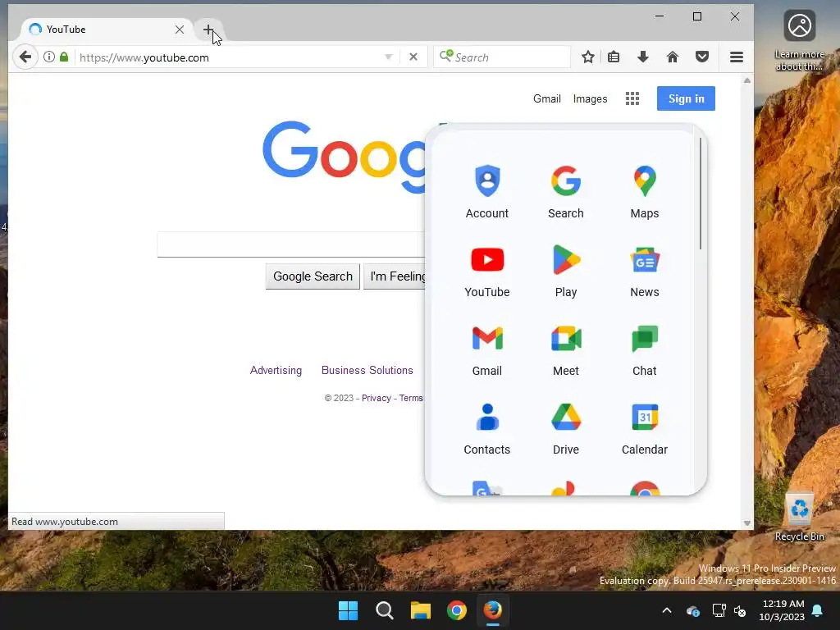Screen dimensions: 840x630
Task: Open the Privacy footer link
Action: [376, 398]
